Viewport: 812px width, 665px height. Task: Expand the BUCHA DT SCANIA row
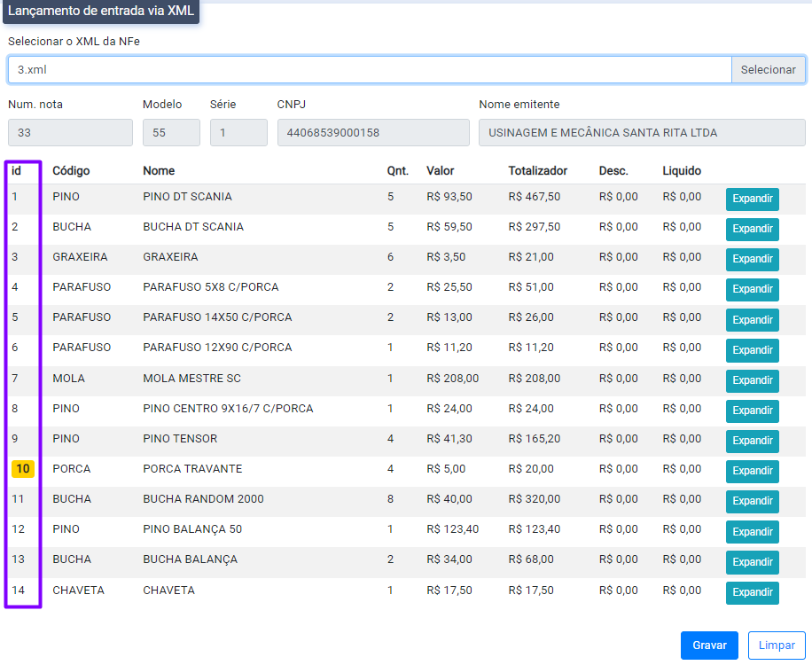coord(752,230)
